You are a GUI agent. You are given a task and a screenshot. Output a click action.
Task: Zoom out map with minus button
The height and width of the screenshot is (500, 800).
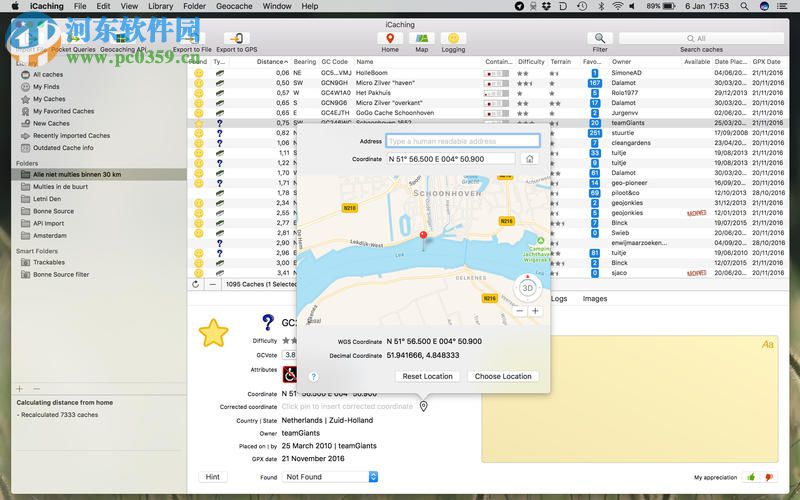tap(519, 311)
